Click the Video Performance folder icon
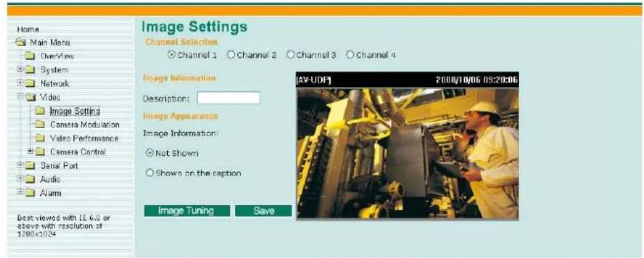 point(39,139)
